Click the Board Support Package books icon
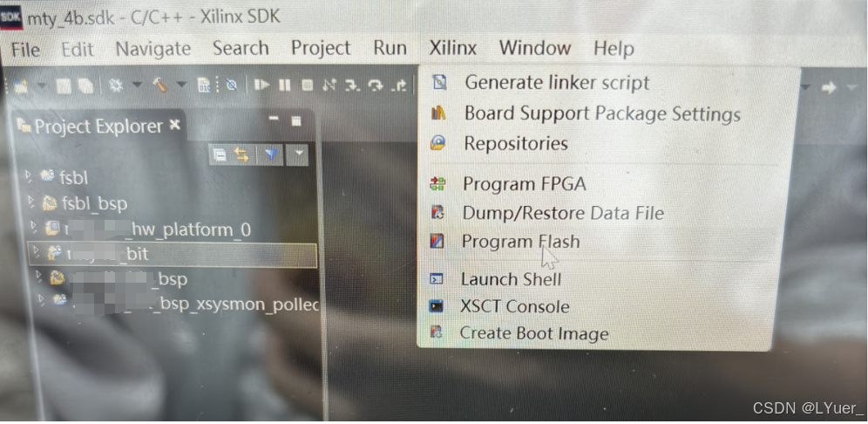 [x=437, y=113]
